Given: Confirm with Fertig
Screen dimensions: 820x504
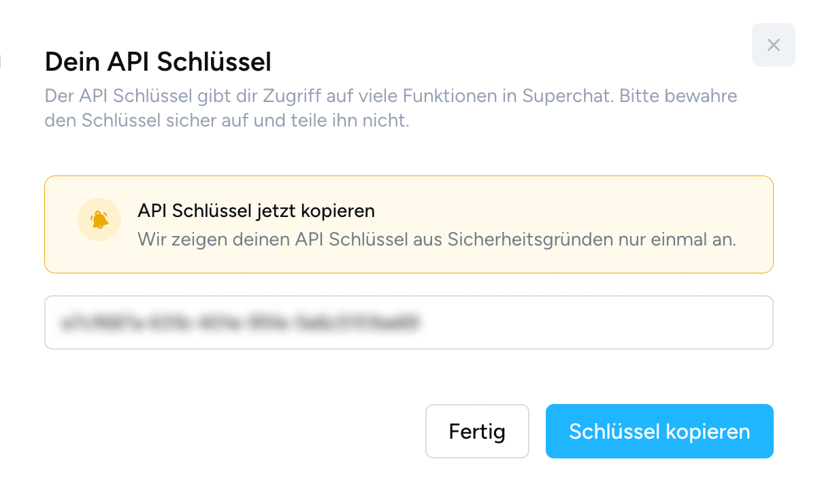Looking at the screenshot, I should click(x=477, y=431).
